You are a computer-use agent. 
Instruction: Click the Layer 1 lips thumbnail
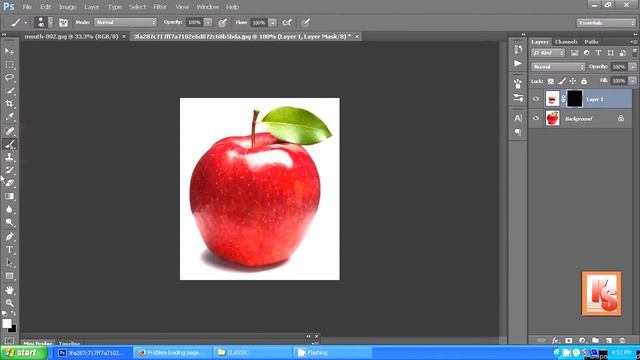click(x=552, y=99)
